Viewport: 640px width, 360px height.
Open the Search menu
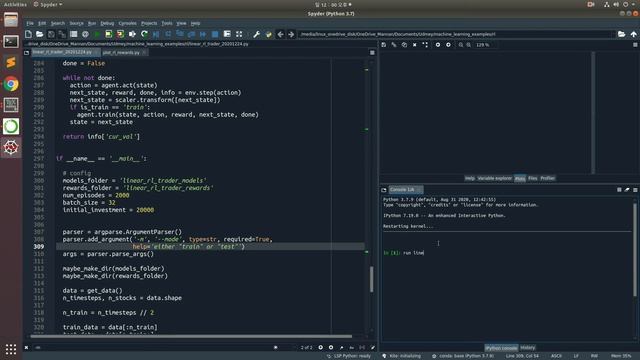58,23
